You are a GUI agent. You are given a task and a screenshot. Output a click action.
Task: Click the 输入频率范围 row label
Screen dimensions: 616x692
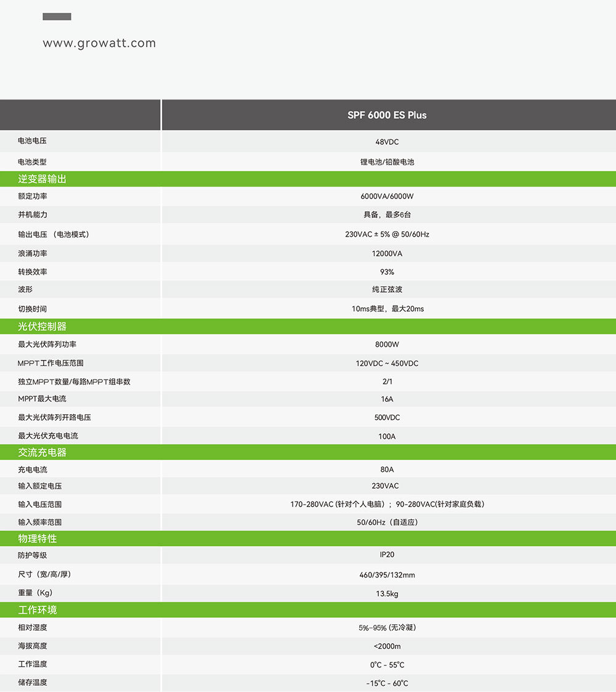click(x=39, y=523)
